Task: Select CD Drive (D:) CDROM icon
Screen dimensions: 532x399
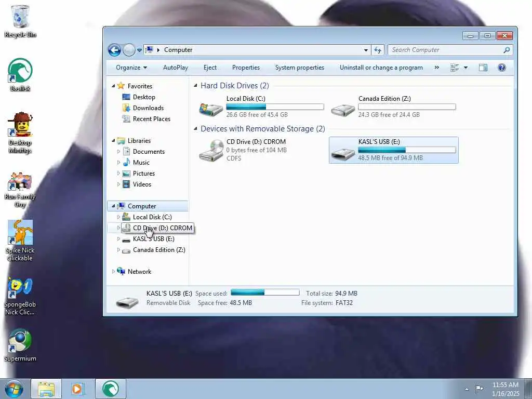Action: coord(211,150)
